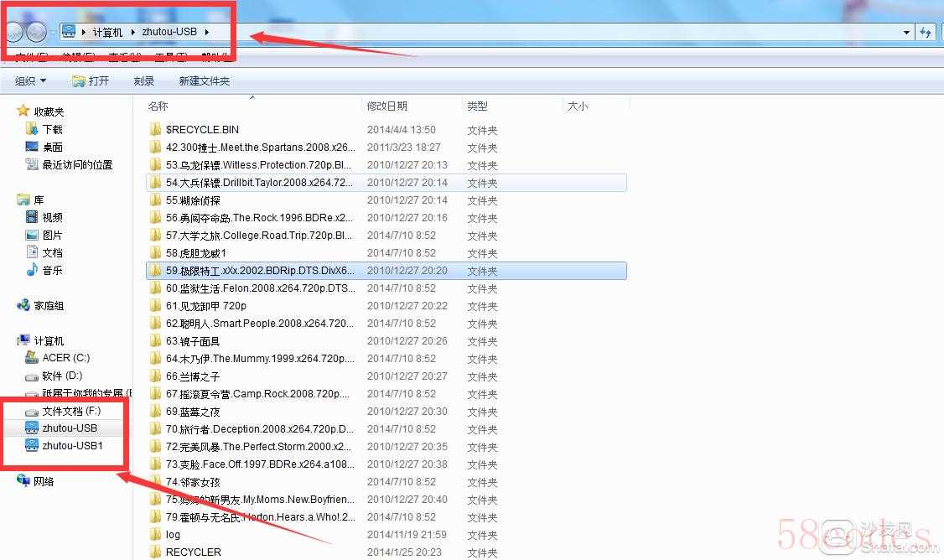Expand the address bar history dropdown arrow
This screenshot has height=560, width=944.
point(907,33)
